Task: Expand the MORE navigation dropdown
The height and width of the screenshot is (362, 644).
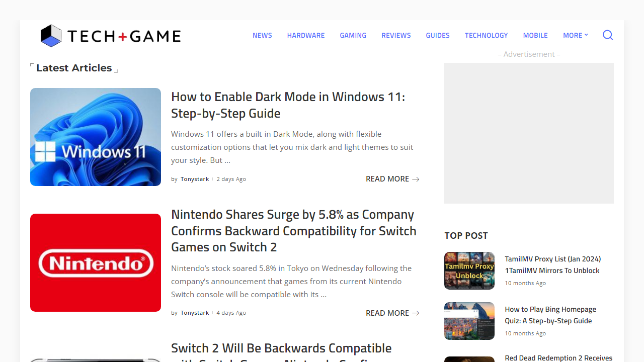Action: pos(575,35)
